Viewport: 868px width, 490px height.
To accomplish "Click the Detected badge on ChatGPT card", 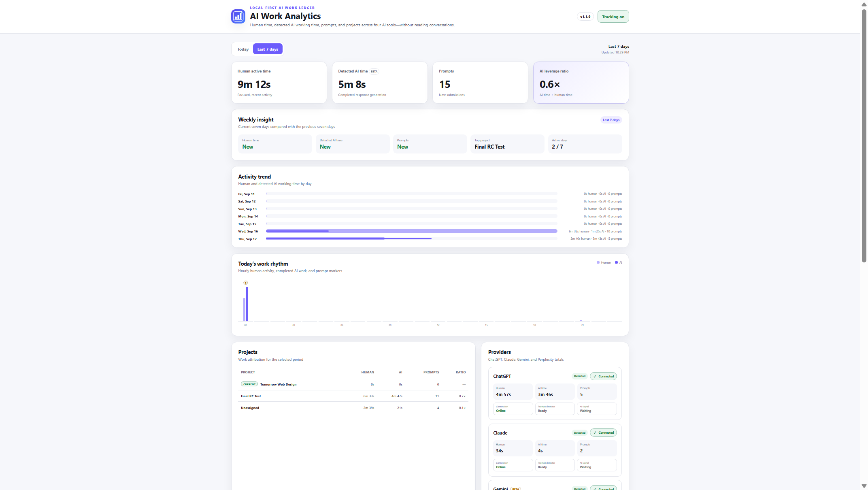I will point(579,376).
